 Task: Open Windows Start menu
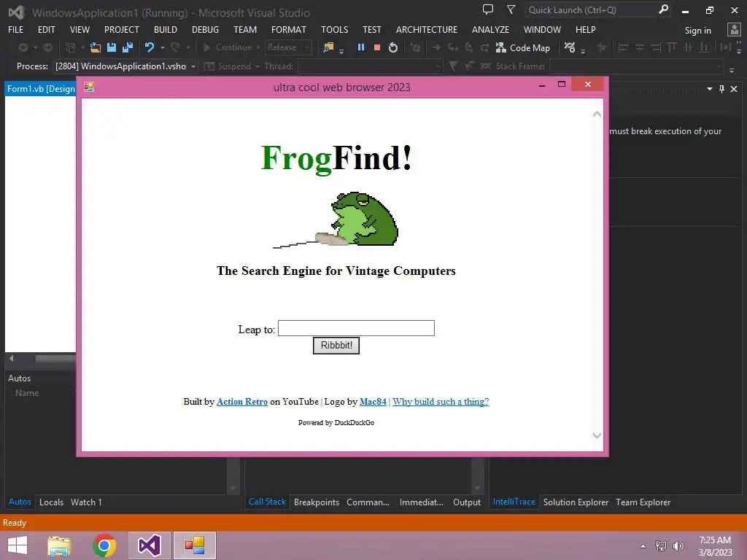[18, 545]
